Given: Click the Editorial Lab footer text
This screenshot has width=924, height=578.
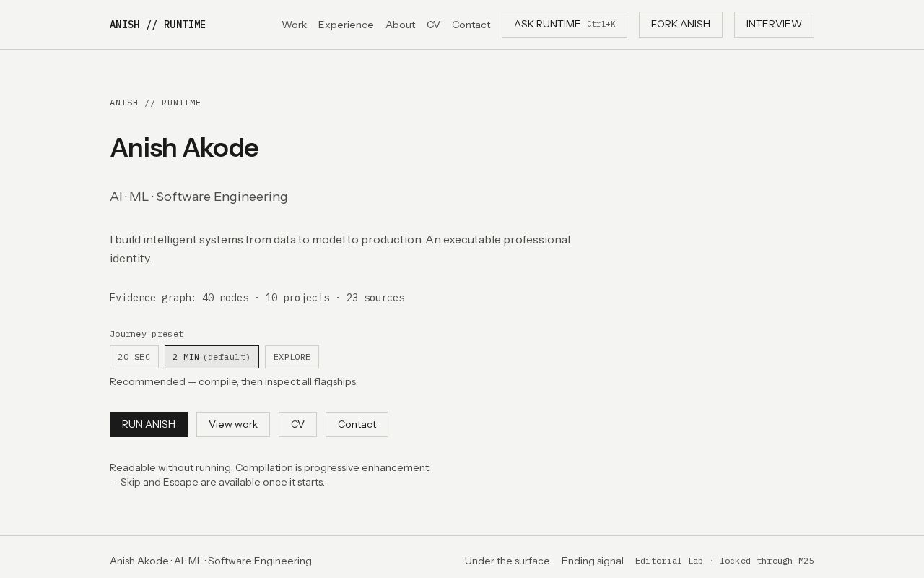Looking at the screenshot, I should (725, 561).
